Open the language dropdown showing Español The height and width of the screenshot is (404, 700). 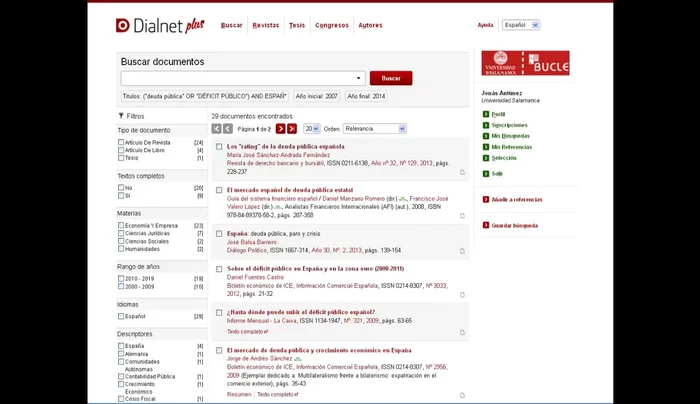click(x=520, y=25)
